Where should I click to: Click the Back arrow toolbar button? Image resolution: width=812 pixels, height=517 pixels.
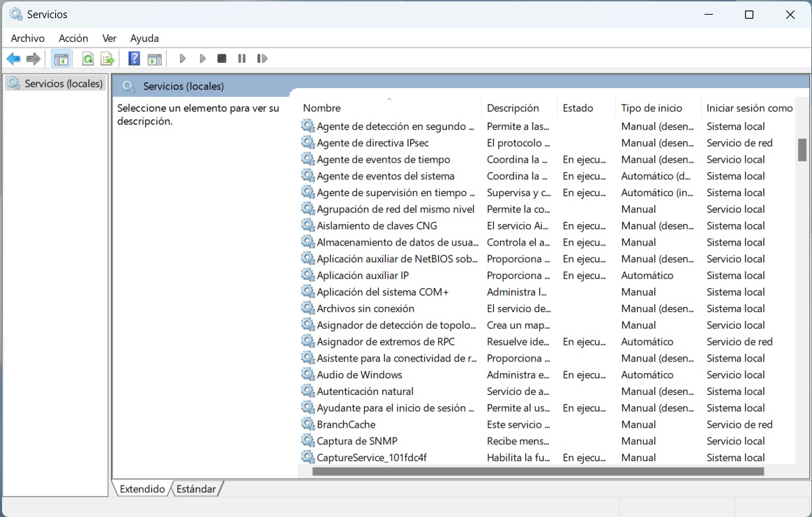coord(13,59)
